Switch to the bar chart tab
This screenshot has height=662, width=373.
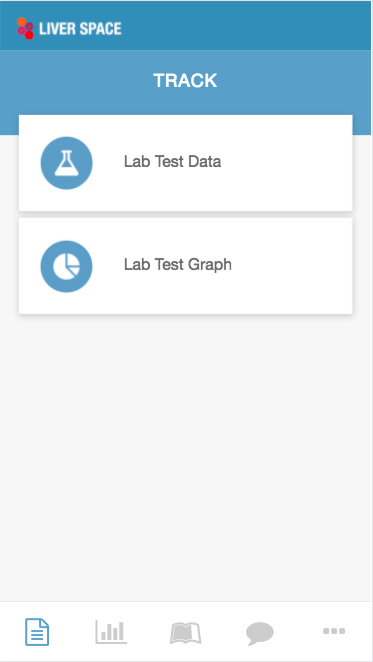coord(111,632)
